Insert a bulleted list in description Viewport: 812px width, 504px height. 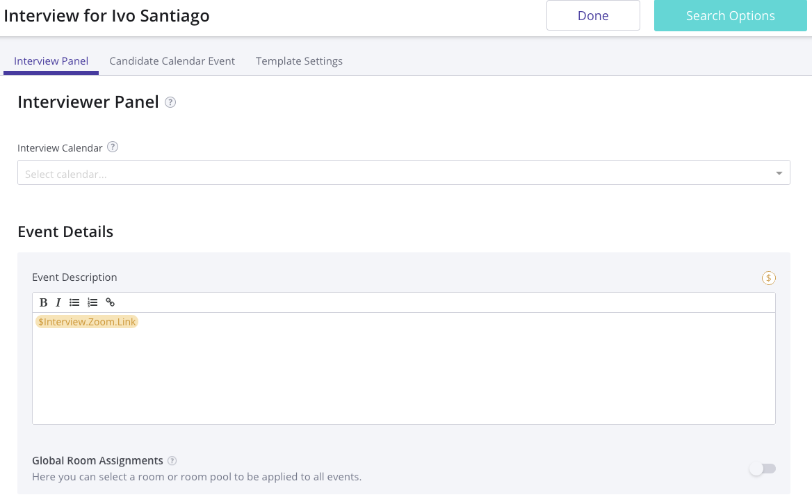pos(74,302)
